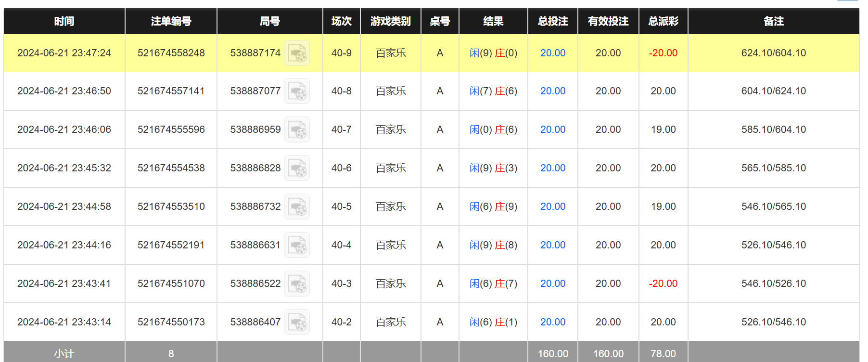Select the remark cell 565.10/585.10
This screenshot has width=868, height=362.
pyautogui.click(x=773, y=168)
